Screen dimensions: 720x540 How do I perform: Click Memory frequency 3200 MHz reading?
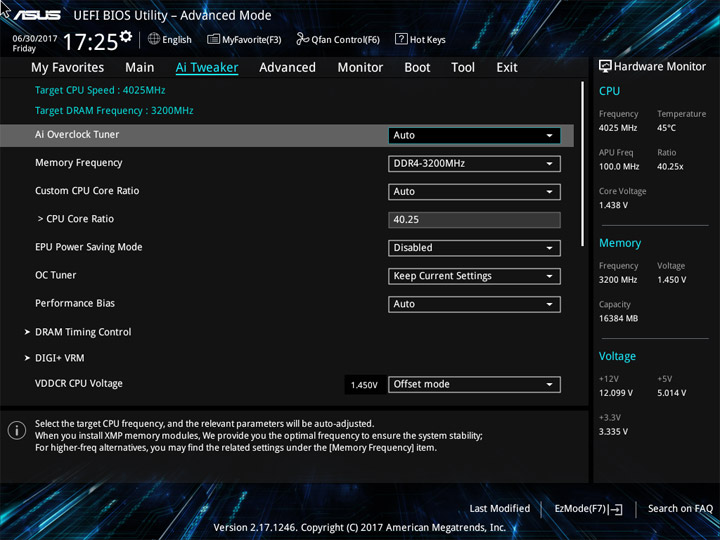pos(618,280)
